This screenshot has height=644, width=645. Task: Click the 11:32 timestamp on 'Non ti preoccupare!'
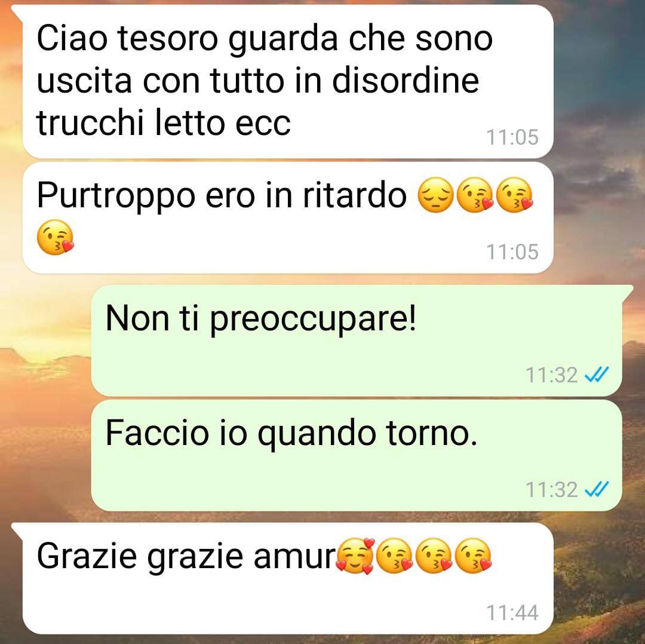pos(552,375)
